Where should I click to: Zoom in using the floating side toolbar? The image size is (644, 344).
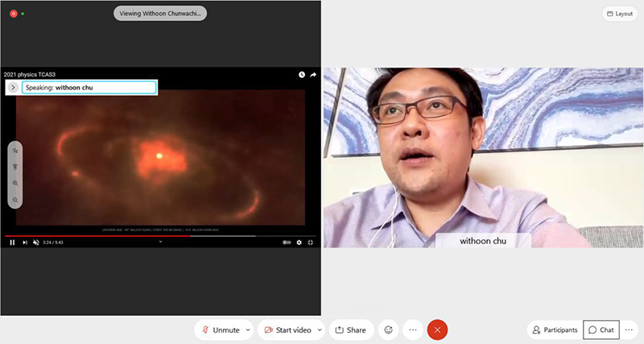pos(15,184)
